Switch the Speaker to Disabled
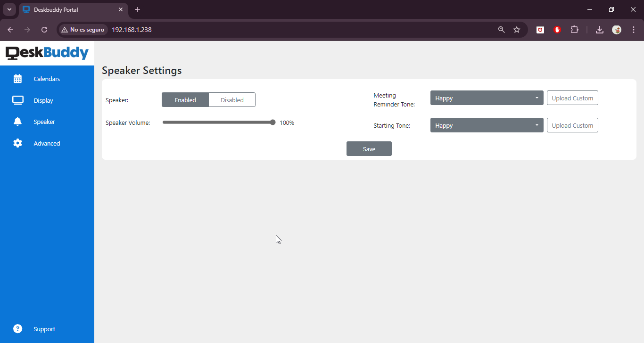 tap(232, 100)
